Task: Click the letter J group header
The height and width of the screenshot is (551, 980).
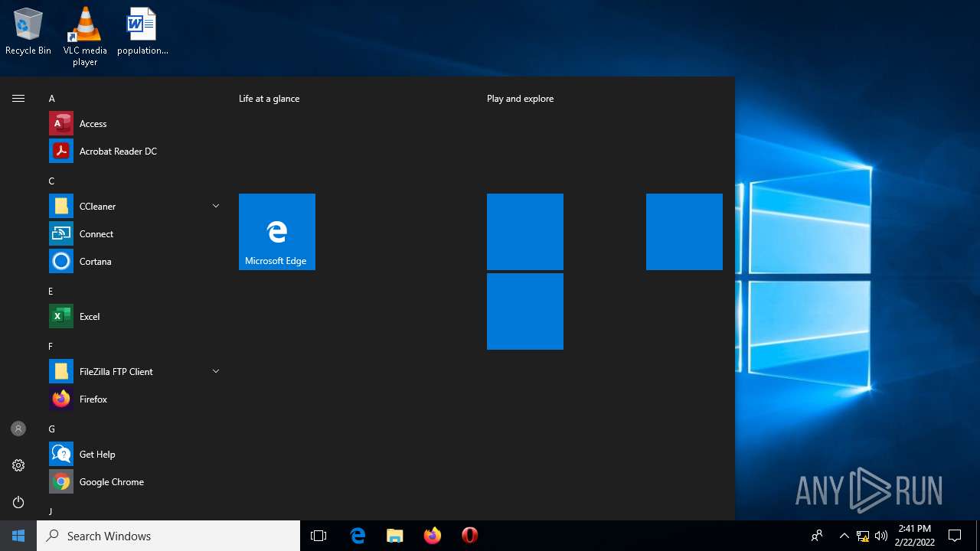Action: pos(52,511)
